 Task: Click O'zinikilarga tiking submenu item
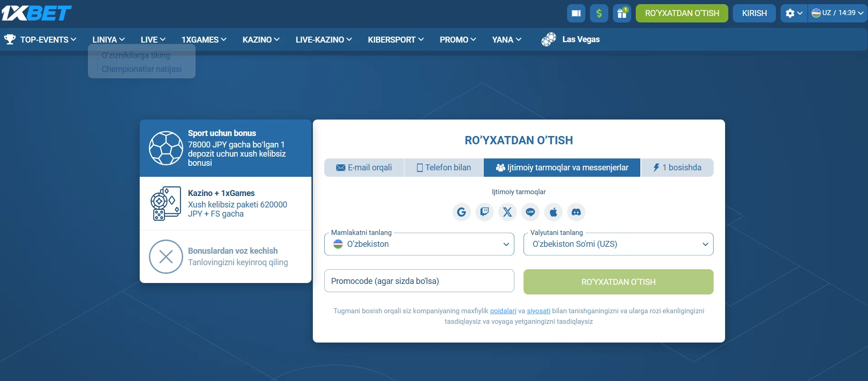point(136,55)
